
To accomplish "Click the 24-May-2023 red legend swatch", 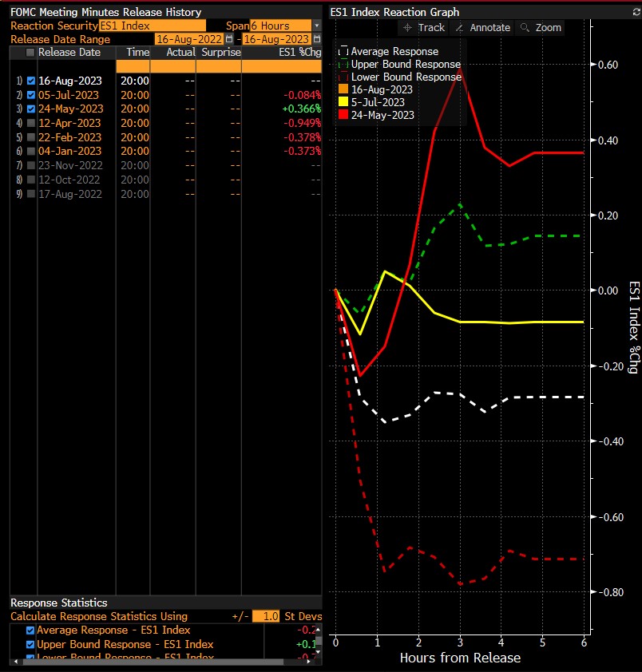I will (343, 115).
